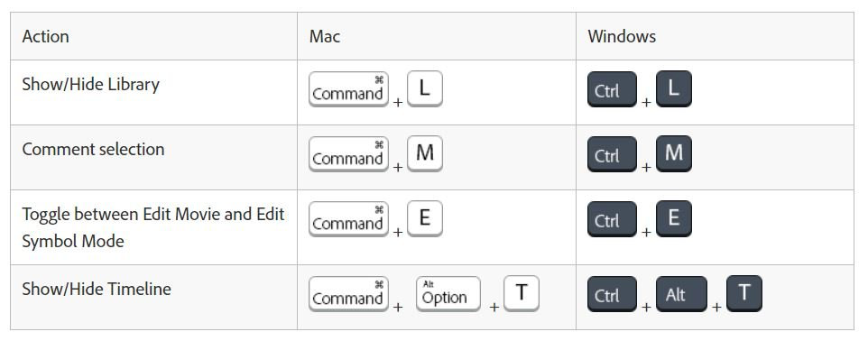Click the dark Ctrl key in Show/Hide Library row
This screenshot has height=341, width=868.
[x=612, y=89]
